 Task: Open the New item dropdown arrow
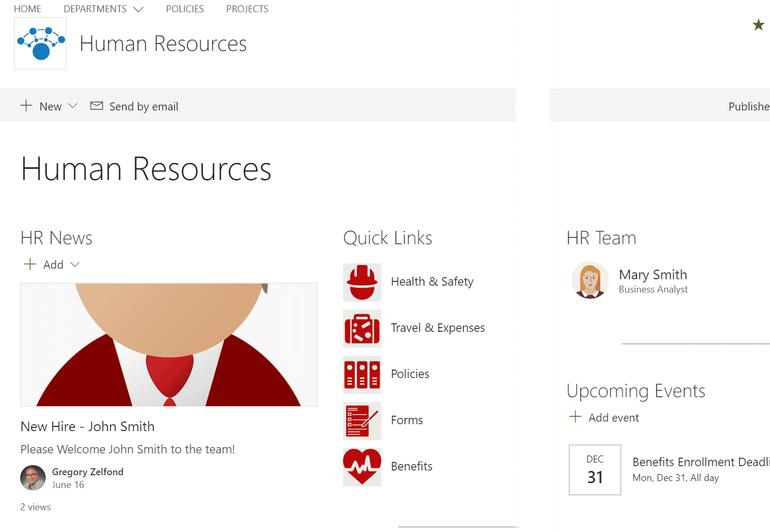(73, 106)
